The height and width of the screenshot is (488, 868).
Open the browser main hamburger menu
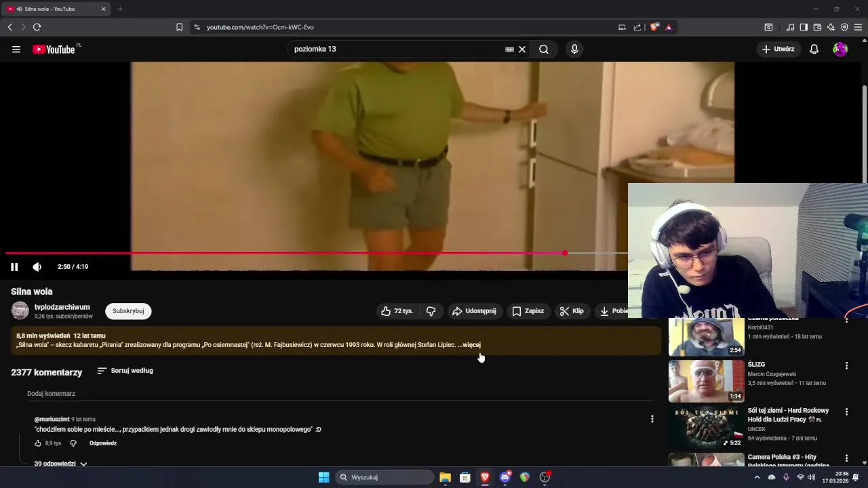(858, 27)
